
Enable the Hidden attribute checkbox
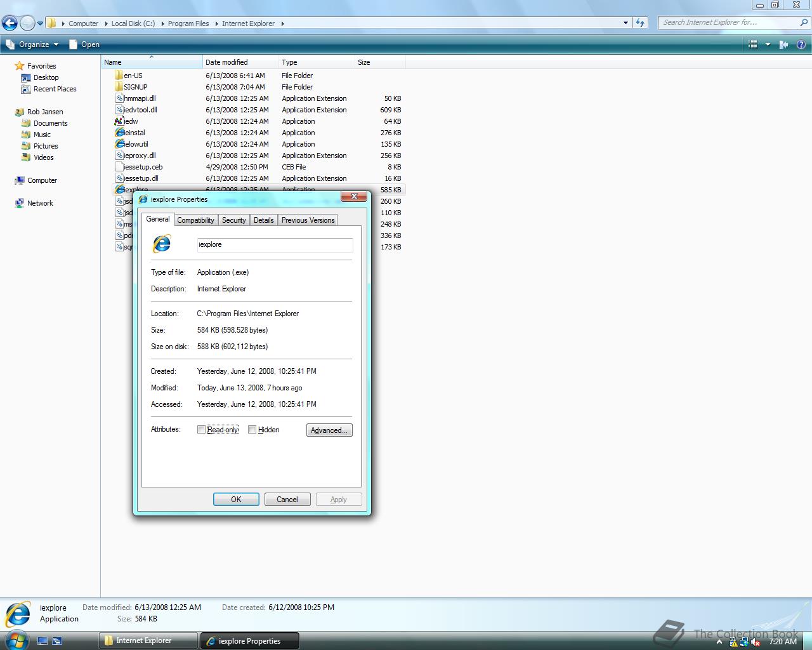(252, 430)
